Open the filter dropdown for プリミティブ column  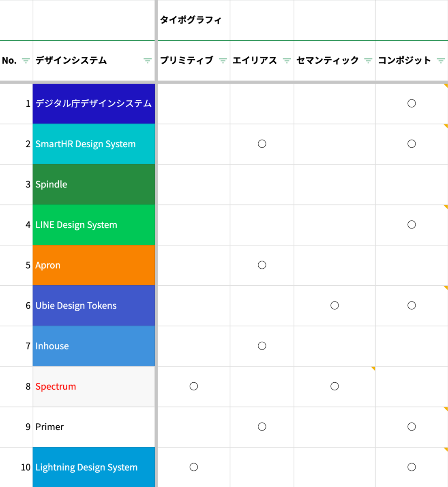pyautogui.click(x=223, y=61)
